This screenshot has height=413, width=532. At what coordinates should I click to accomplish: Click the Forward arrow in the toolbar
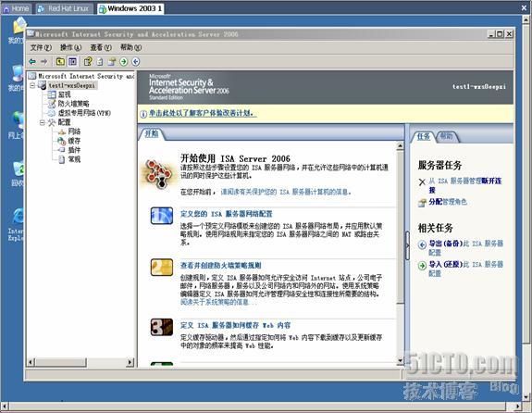point(44,61)
